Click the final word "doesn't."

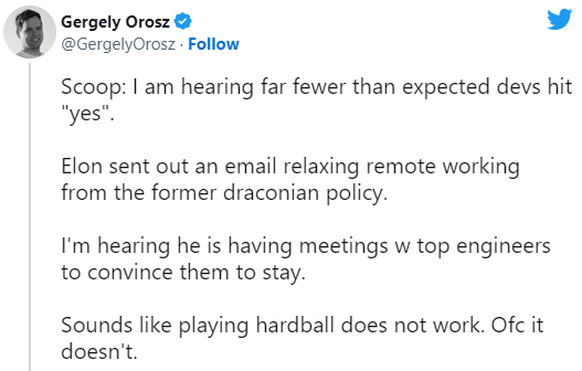(x=99, y=351)
